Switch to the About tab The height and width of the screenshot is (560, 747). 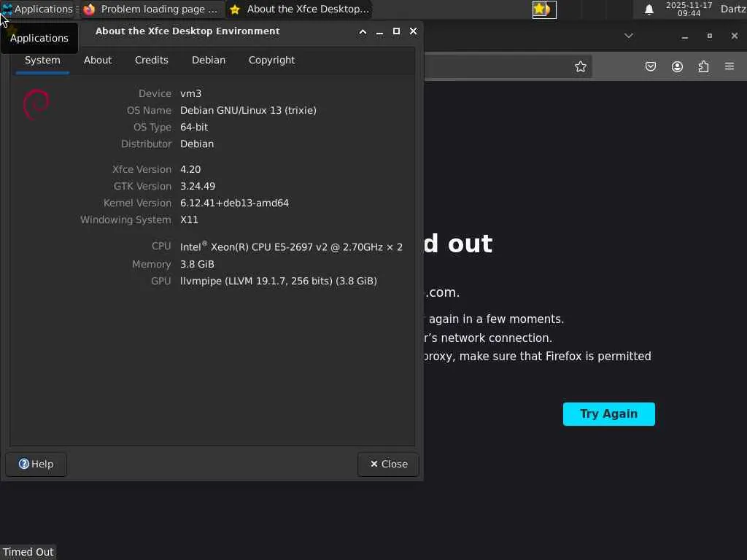(x=98, y=61)
